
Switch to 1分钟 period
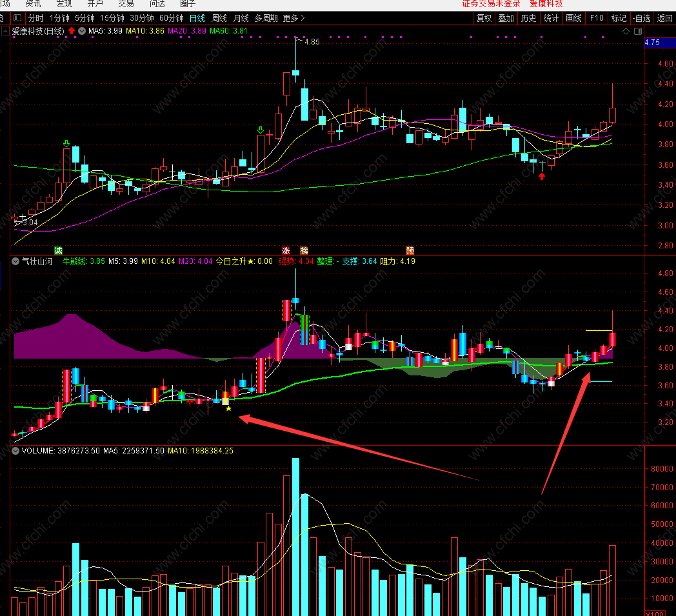(x=59, y=18)
